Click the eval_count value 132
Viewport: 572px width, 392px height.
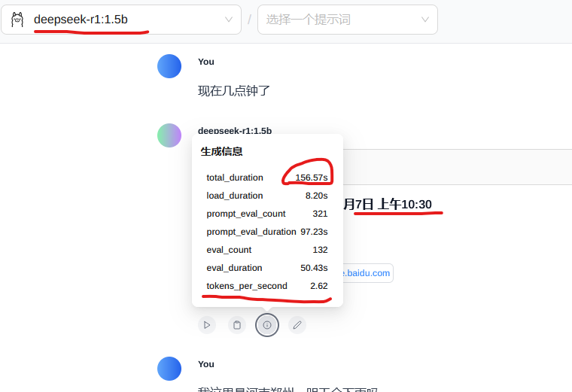tap(320, 250)
